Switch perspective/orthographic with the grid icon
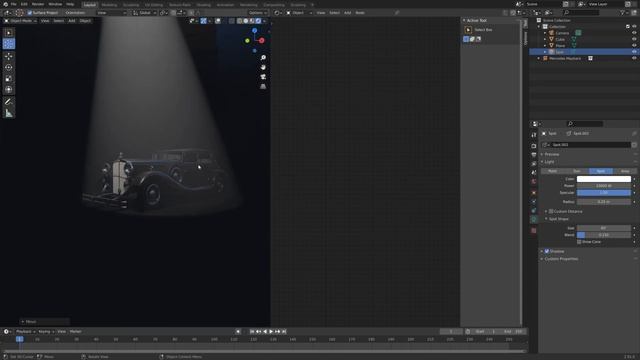This screenshot has height=360, width=640. 263,86
